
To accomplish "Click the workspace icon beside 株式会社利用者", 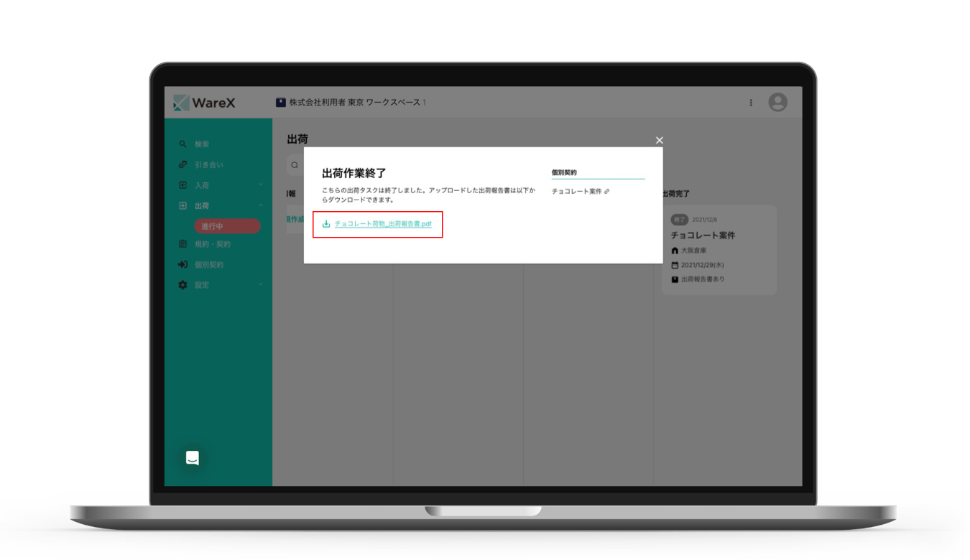I will point(281,103).
